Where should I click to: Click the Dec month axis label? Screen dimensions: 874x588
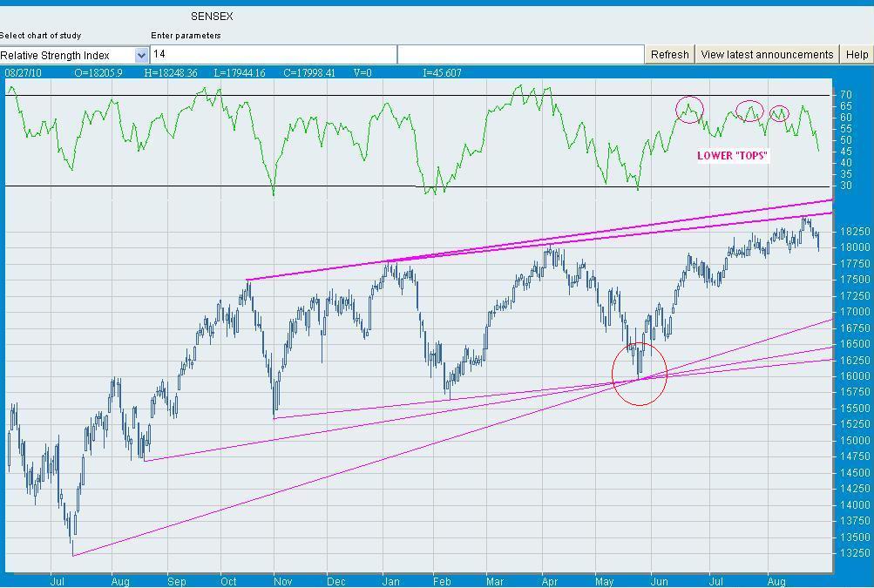(336, 582)
